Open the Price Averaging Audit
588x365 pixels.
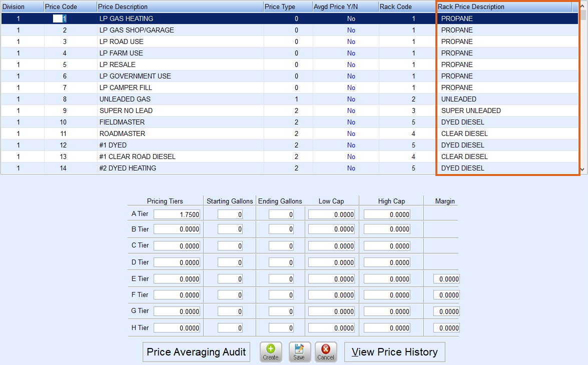[196, 352]
